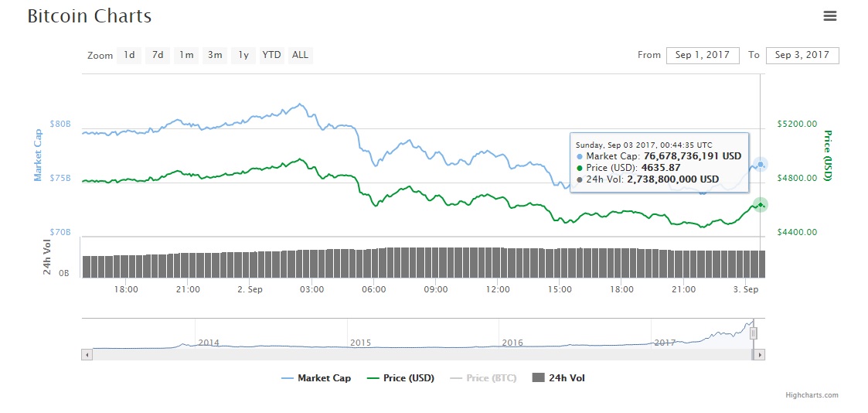Click the green price data point marker
The height and width of the screenshot is (413, 868).
[x=761, y=205]
